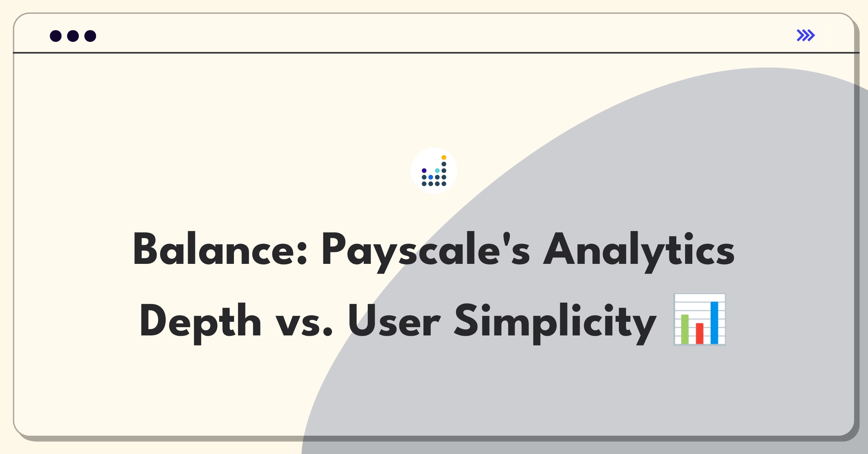Click the word "Depth" on second line
Screen dimensions: 868x454
pyautogui.click(x=201, y=323)
